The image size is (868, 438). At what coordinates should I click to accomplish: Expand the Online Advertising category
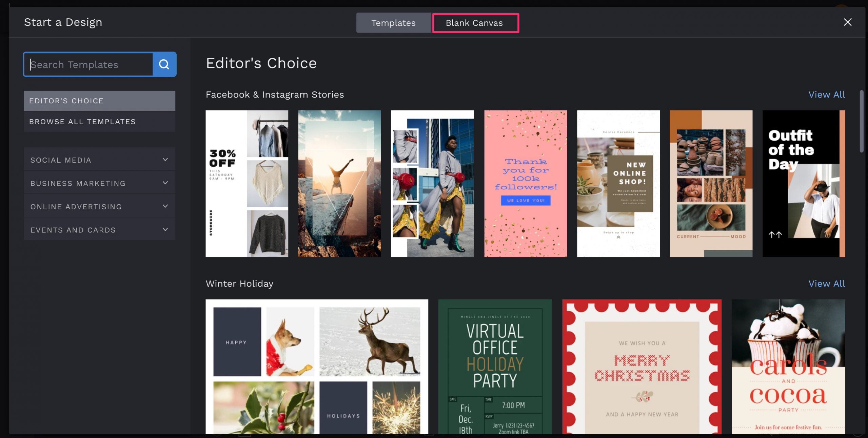click(x=99, y=206)
